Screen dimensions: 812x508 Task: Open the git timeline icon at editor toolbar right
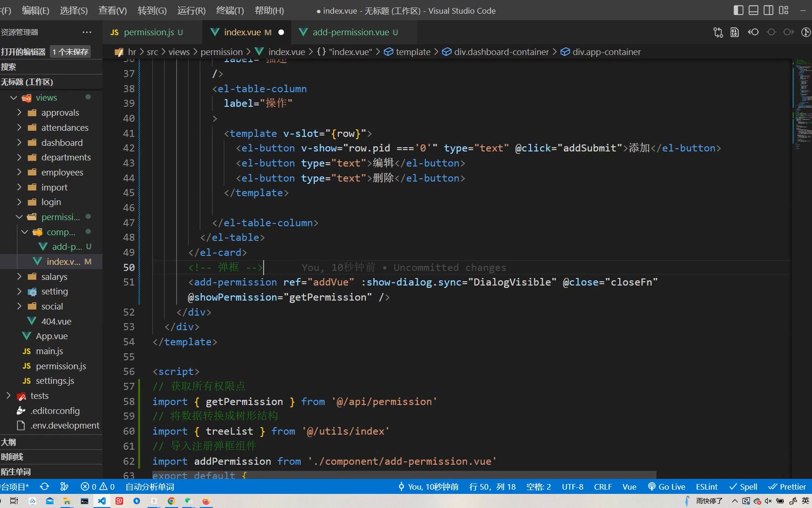[x=805, y=32]
